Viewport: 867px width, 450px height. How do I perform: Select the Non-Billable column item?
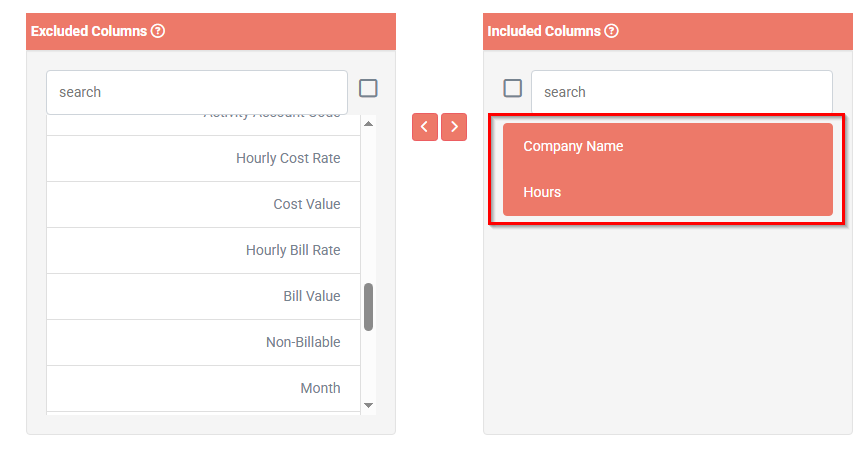pos(203,342)
